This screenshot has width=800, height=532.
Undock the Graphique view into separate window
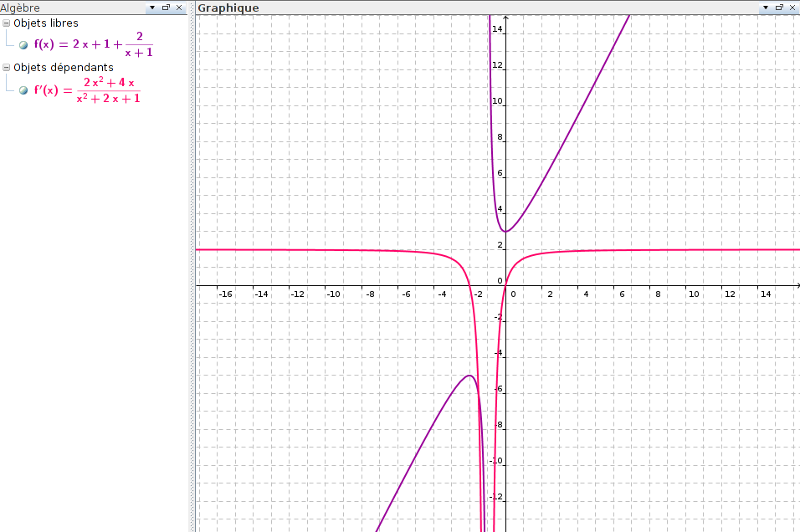pyautogui.click(x=778, y=8)
